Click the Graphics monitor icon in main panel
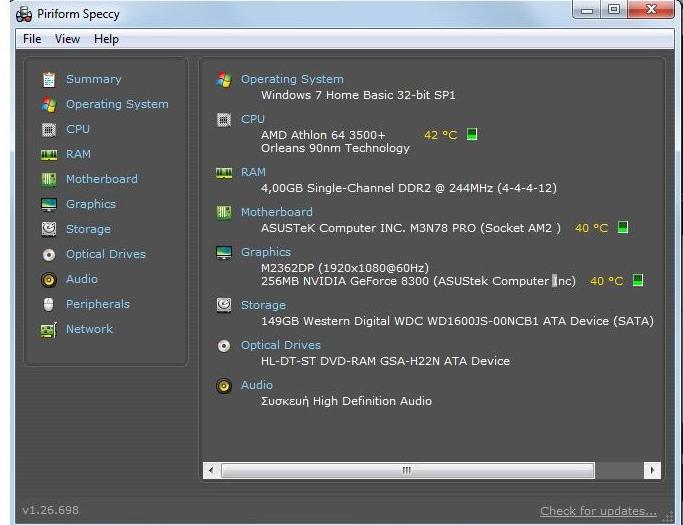Viewport: 683px width, 525px height. coord(224,252)
